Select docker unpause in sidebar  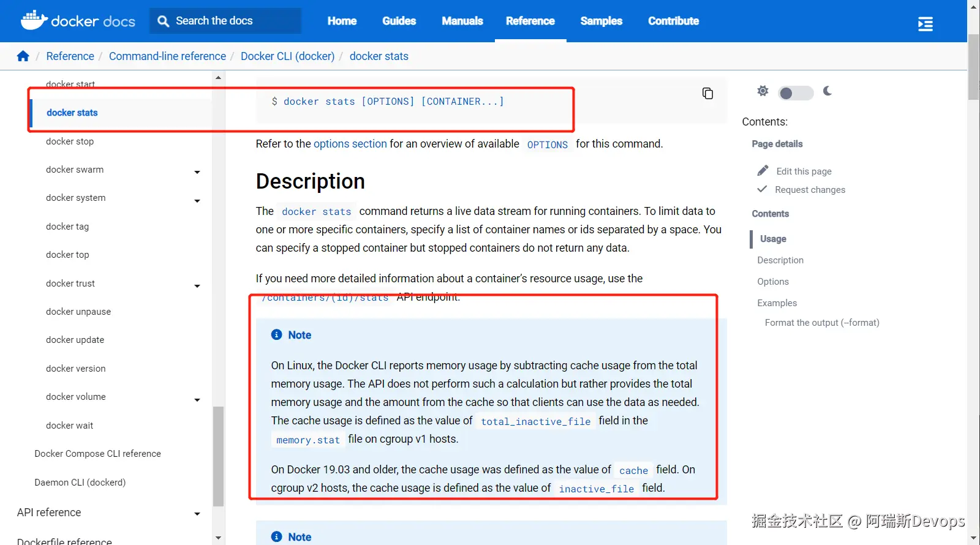point(78,312)
